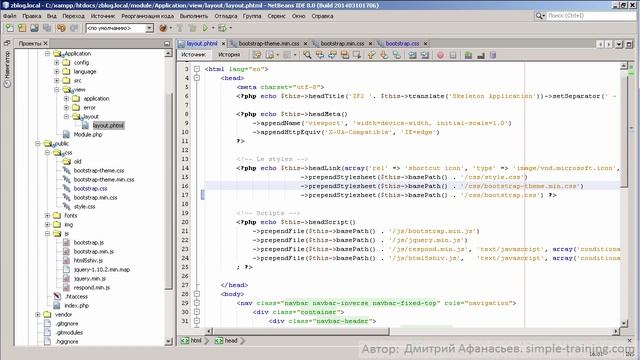640x360 pixels.
Task: Expand the config folder node
Action: click(x=57, y=62)
